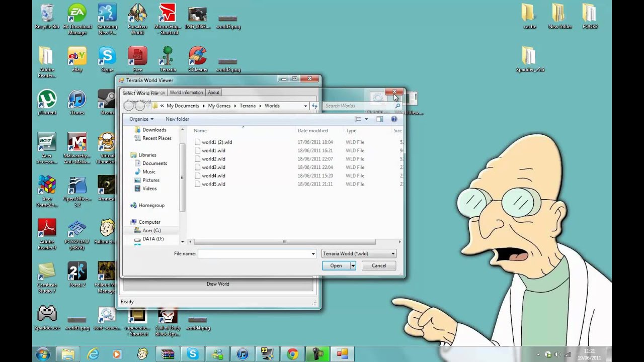Viewport: 644px width, 362px height.
Task: Click the Draw World button
Action: click(x=218, y=284)
